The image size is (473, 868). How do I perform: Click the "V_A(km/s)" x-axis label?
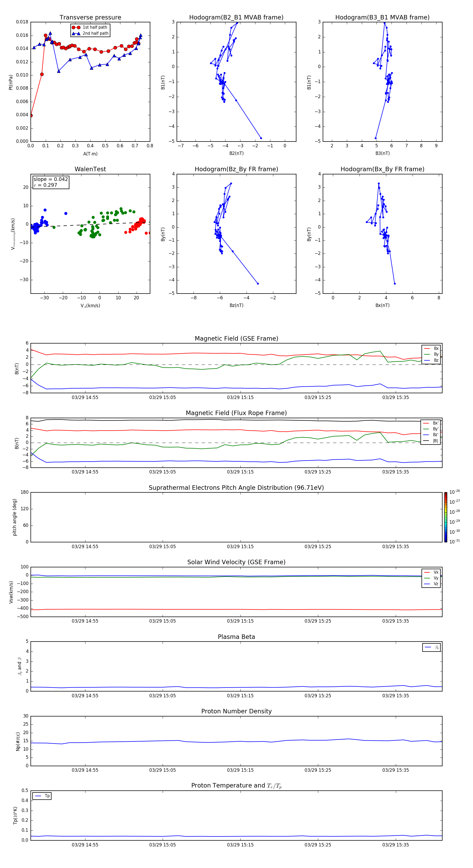click(90, 306)
